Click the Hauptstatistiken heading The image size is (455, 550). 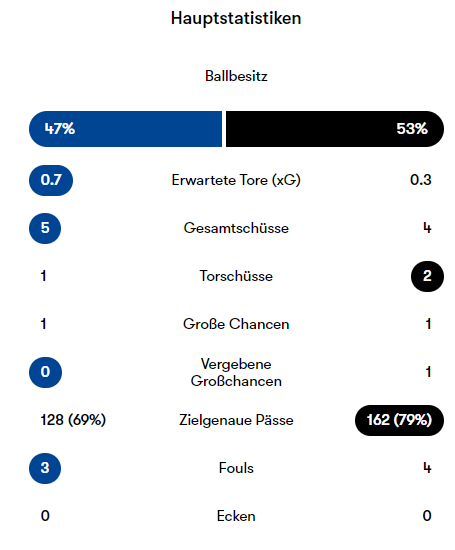(236, 18)
